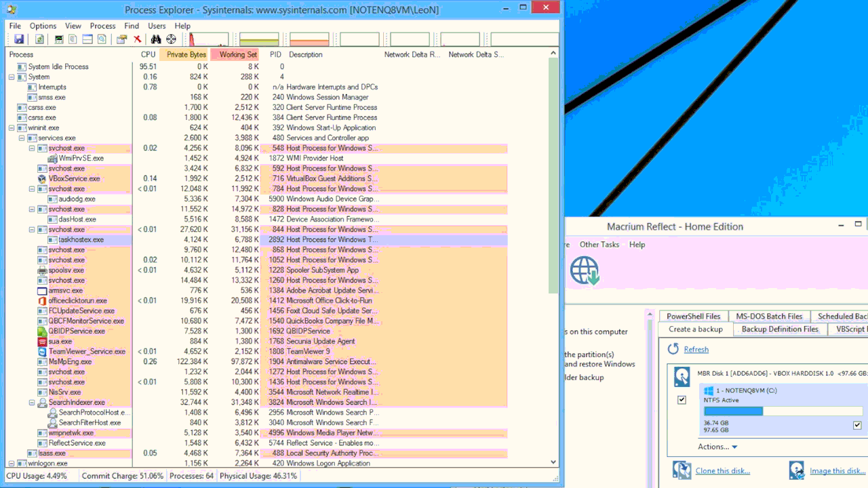Screen dimensions: 868x488
Task: Click 'Physical Usage: 46.31%' in status bar
Action: 258,476
